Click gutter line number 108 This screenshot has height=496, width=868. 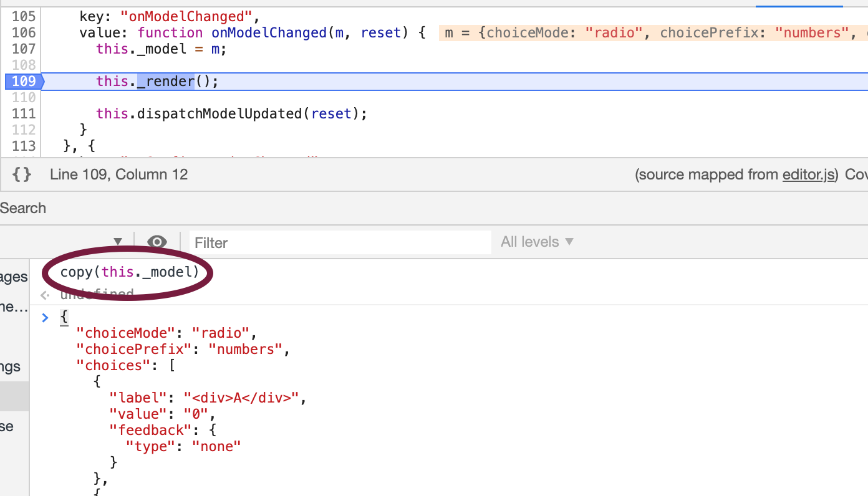click(24, 65)
